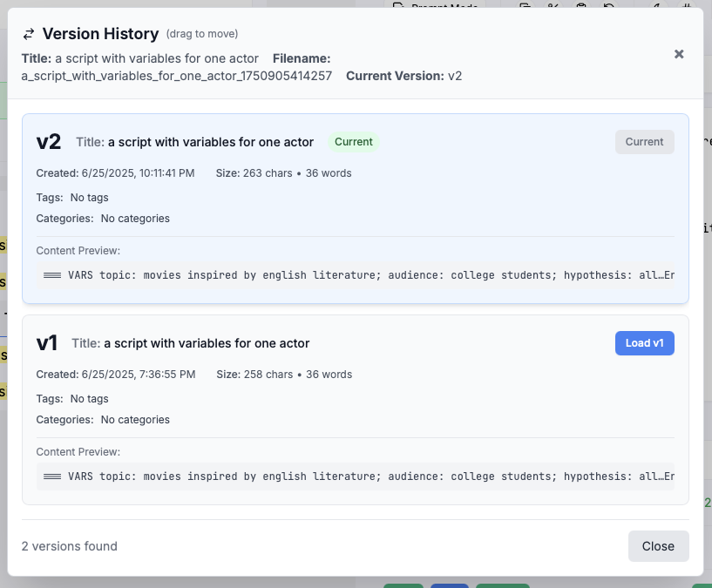Select the v2 version heading
Viewport: 712px width, 588px height.
[x=49, y=142]
